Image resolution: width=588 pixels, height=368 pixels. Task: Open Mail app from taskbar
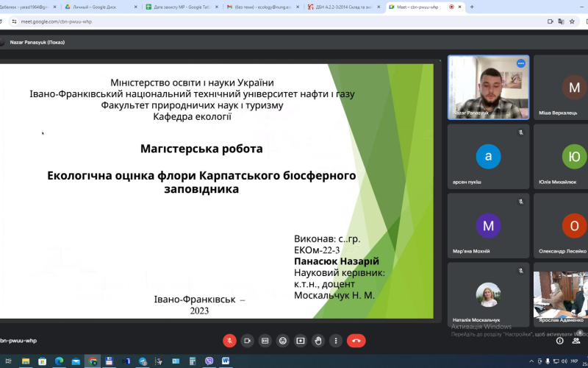[76, 361]
